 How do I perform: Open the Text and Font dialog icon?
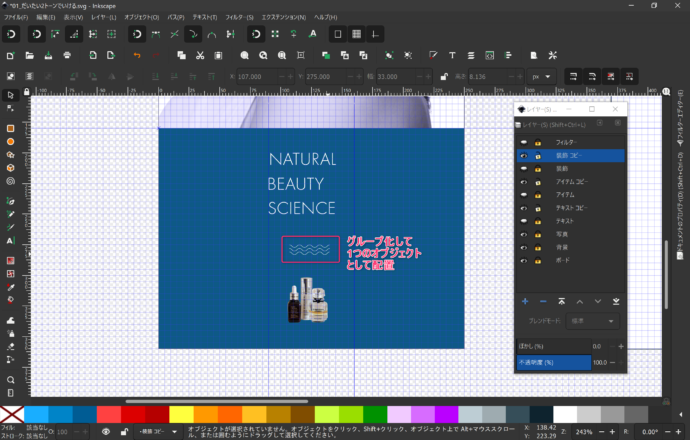pos(452,55)
